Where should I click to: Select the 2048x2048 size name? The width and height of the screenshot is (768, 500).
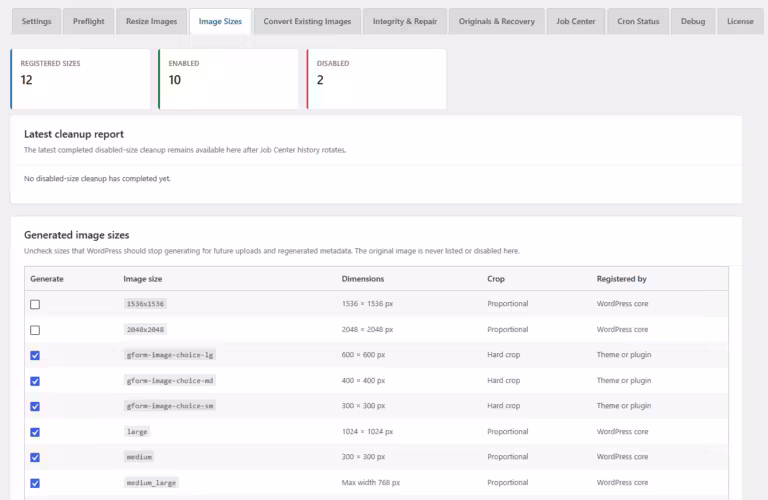click(145, 330)
